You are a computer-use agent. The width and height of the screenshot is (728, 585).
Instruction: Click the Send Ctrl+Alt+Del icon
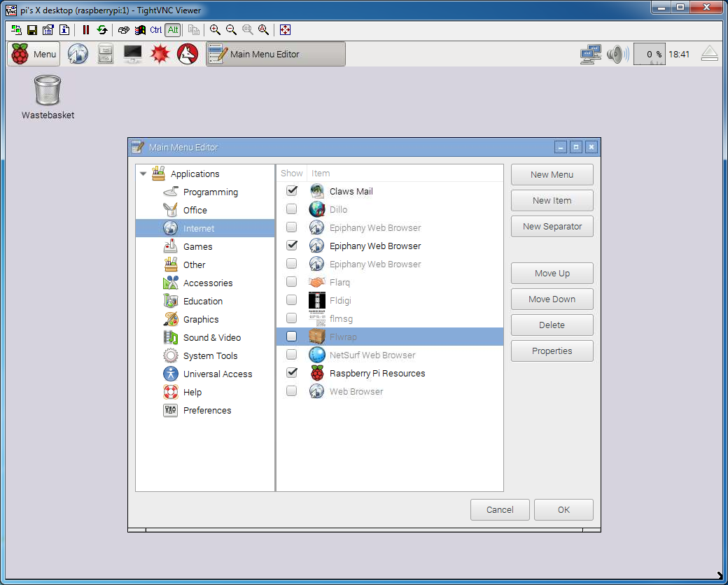point(123,30)
